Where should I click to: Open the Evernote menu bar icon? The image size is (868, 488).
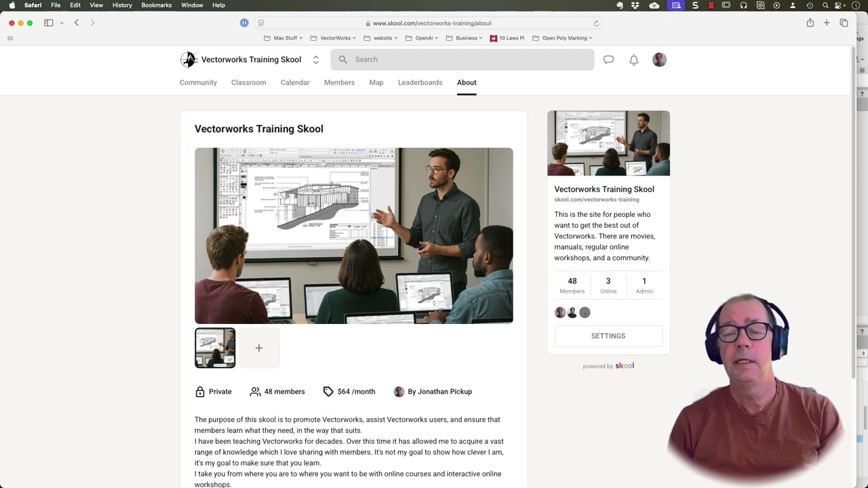point(620,5)
